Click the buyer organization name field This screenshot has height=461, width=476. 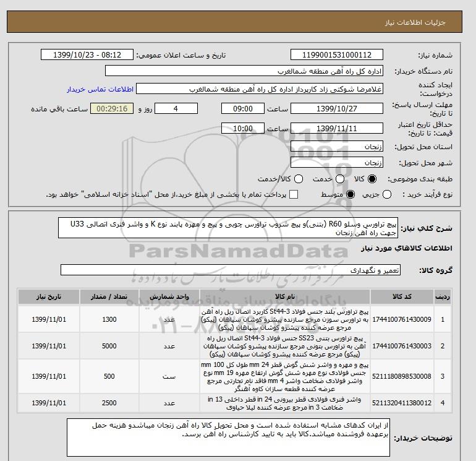tap(244, 71)
